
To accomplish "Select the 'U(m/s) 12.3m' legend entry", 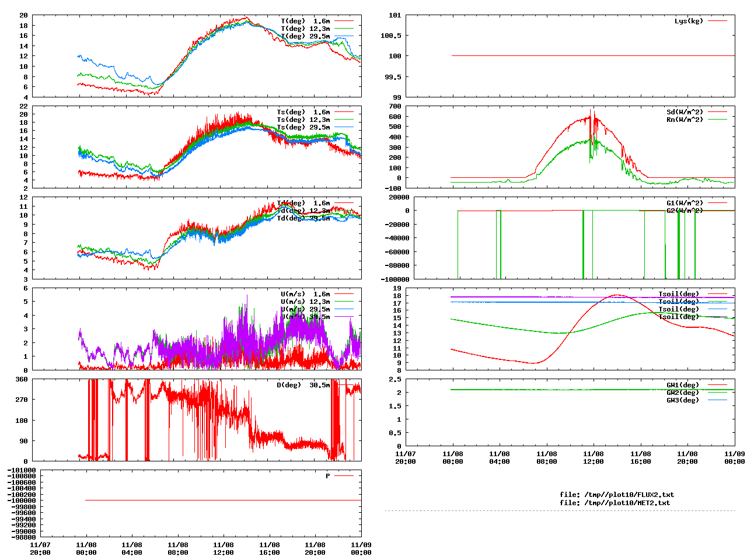I will [x=305, y=302].
